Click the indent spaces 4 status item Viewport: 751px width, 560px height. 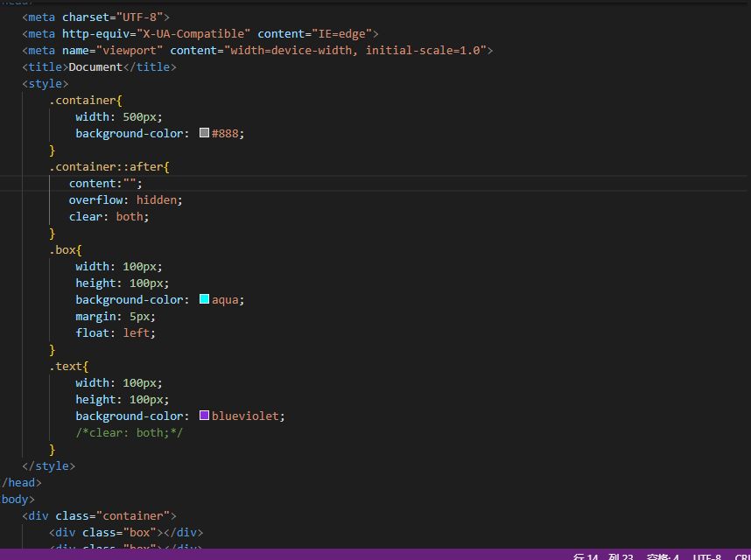(663, 557)
